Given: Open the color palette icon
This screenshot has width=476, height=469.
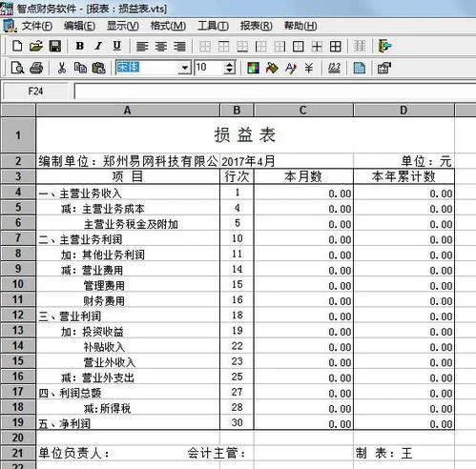Looking at the screenshot, I should 254,68.
